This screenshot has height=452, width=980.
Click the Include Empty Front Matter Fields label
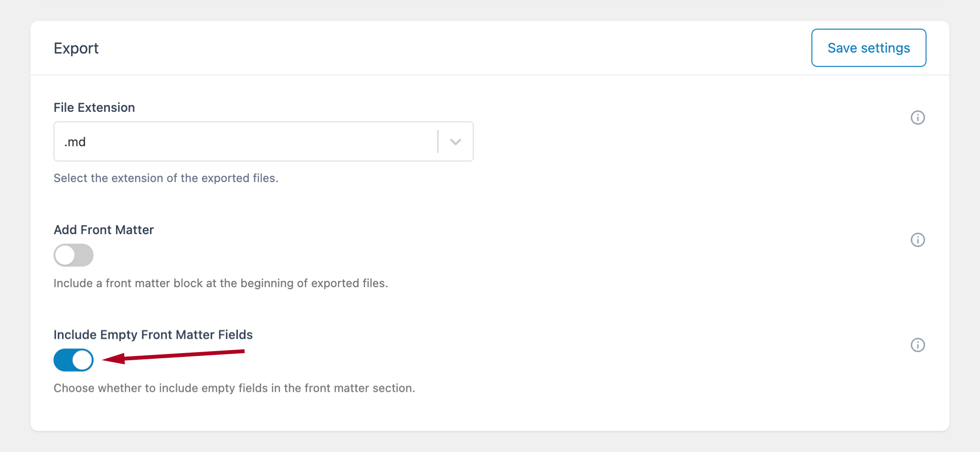tap(153, 334)
